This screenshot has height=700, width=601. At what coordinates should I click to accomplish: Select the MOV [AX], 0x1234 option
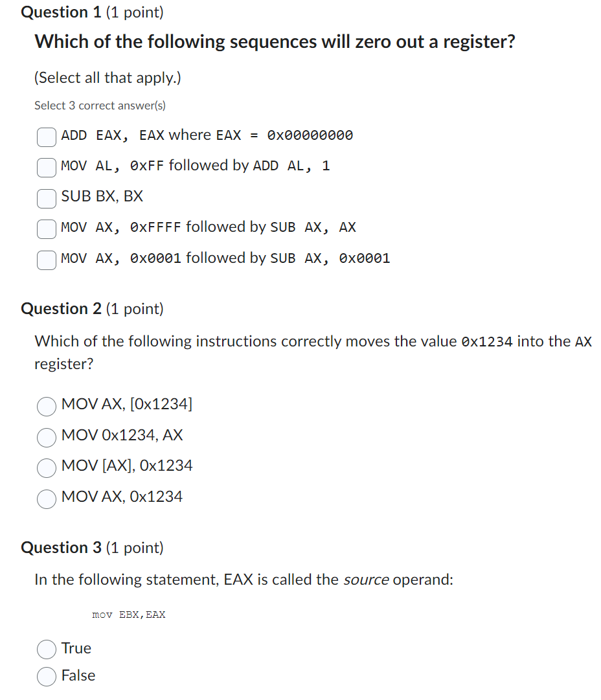[46, 468]
